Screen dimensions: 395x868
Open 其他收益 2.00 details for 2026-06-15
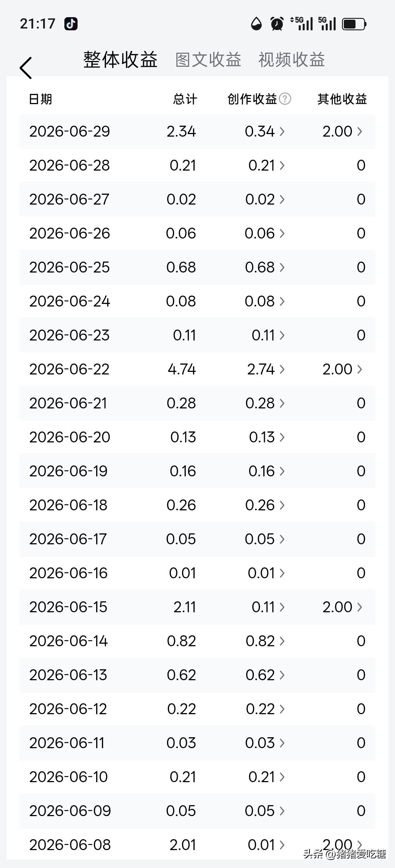click(342, 607)
